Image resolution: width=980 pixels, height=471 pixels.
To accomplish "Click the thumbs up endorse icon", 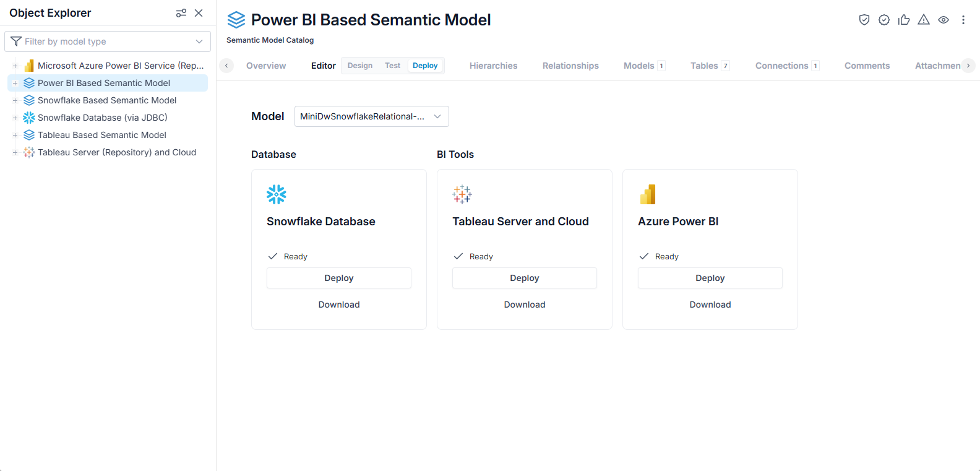I will 904,20.
